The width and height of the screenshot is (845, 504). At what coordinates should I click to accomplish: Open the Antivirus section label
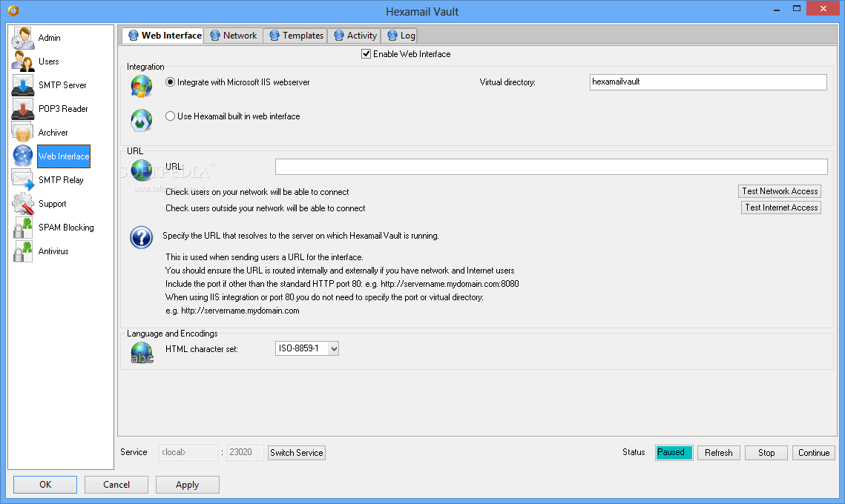pos(53,251)
